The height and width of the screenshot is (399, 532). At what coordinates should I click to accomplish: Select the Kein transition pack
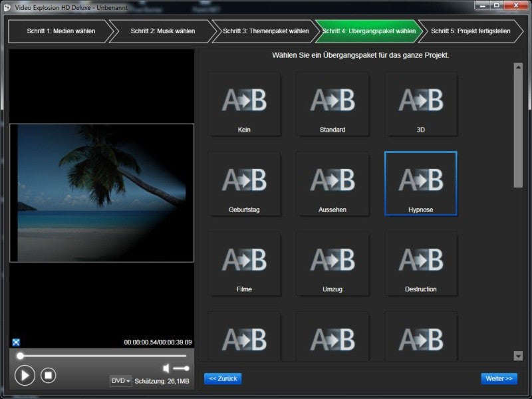click(244, 104)
